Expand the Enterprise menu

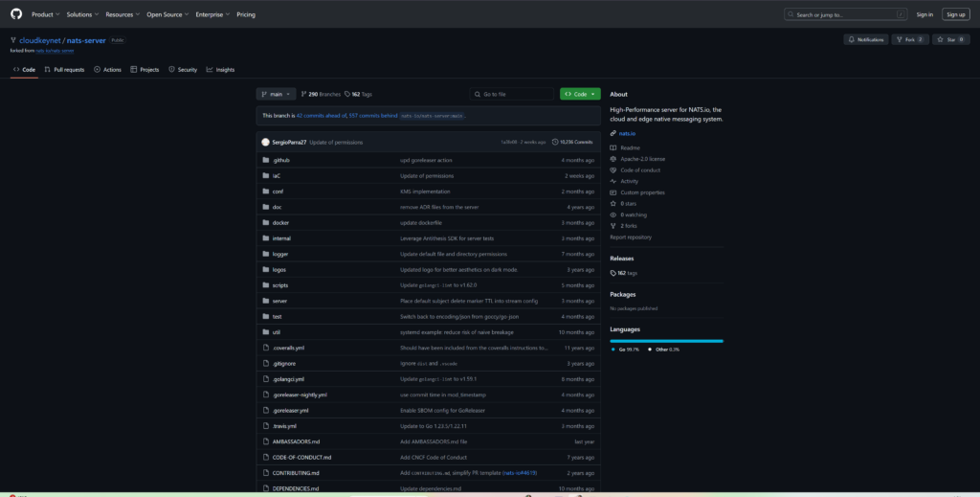[x=212, y=14]
